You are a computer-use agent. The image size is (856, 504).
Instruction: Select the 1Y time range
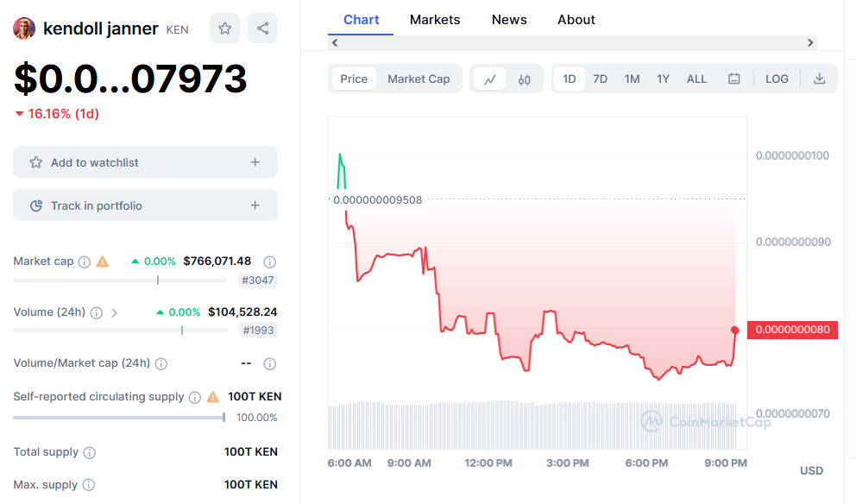click(x=663, y=79)
